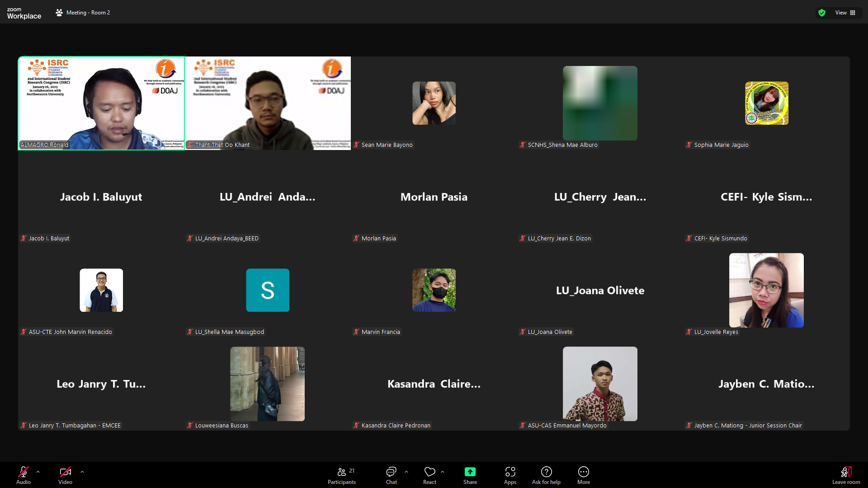Viewport: 868px width, 488px height.
Task: Open the More options icon
Action: pos(583,472)
